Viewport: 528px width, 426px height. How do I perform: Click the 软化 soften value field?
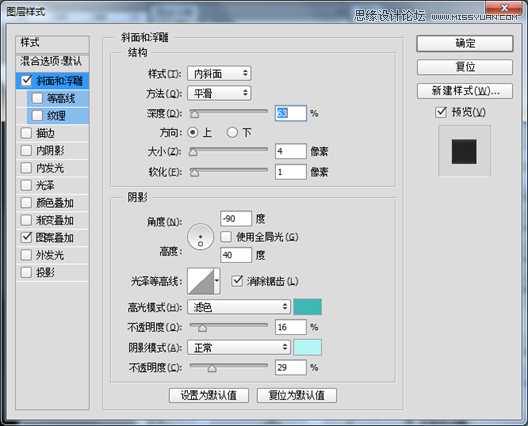coord(291,172)
